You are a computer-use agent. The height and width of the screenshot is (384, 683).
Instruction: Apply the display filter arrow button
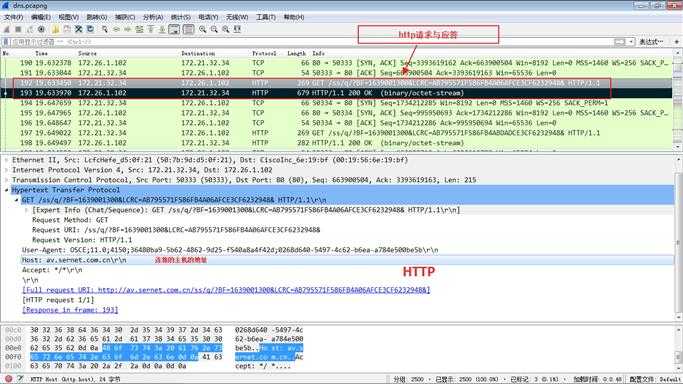pos(620,42)
